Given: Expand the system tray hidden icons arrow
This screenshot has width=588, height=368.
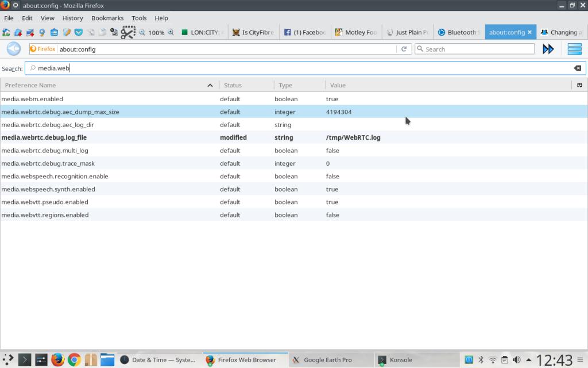Looking at the screenshot, I should tap(529, 360).
